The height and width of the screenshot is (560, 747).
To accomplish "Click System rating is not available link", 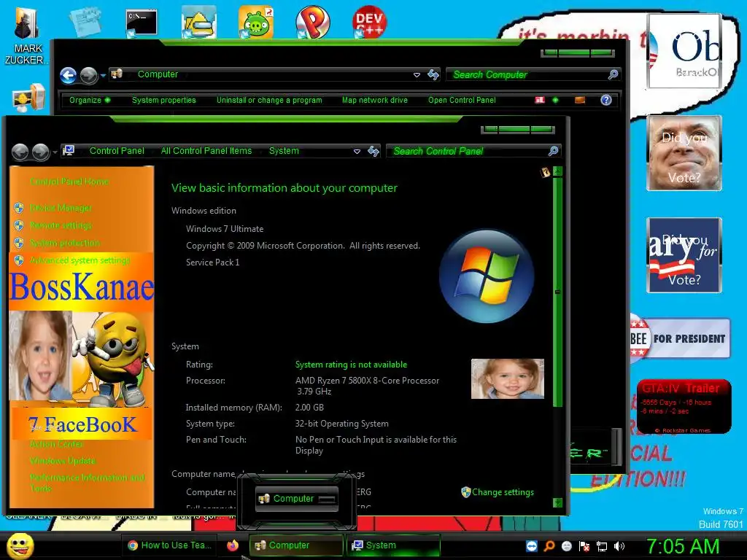I will click(x=351, y=365).
